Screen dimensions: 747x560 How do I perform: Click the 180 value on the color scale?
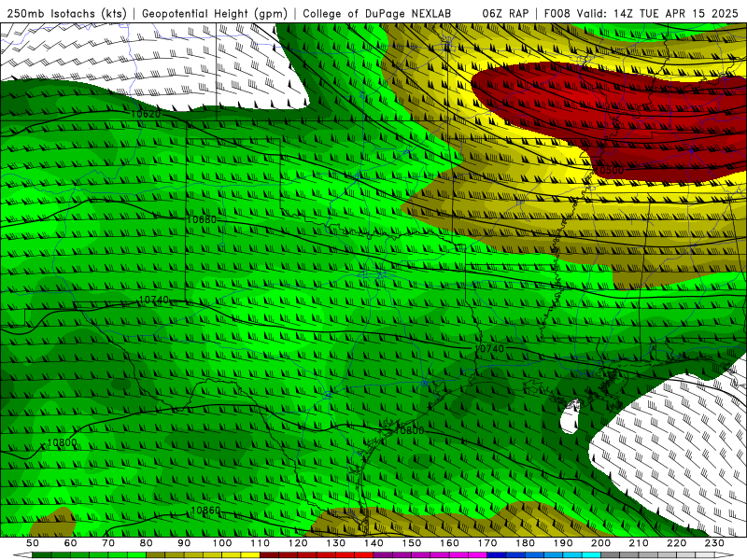(x=525, y=543)
